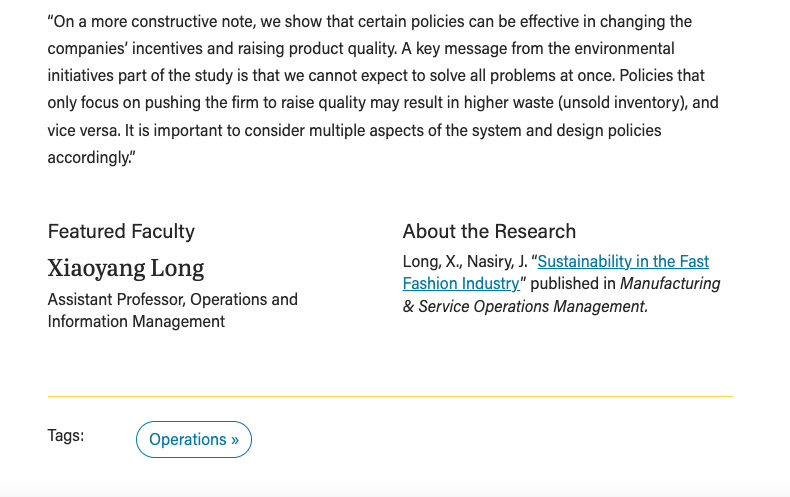
Task: Click the "Long, X., Nasiry, J." author citation
Action: [464, 261]
